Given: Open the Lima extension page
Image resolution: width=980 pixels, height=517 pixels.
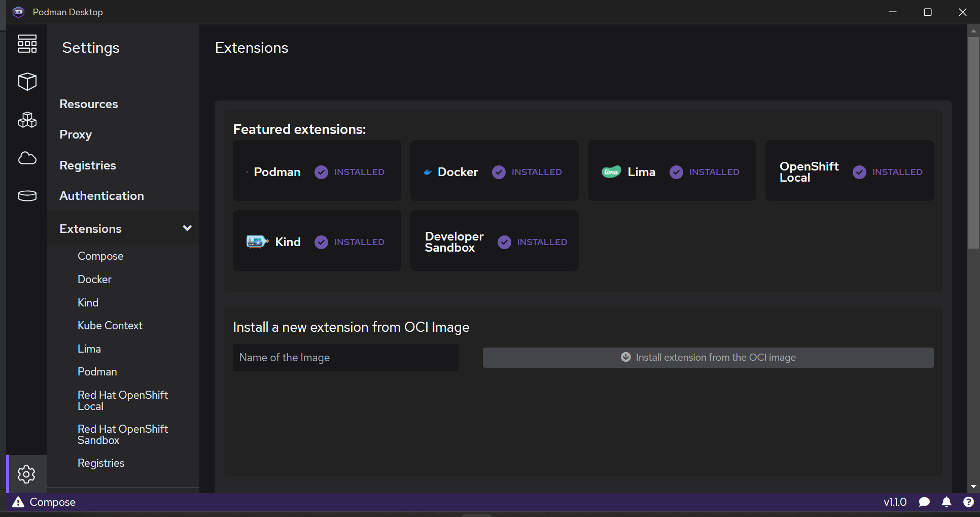Looking at the screenshot, I should [x=89, y=349].
